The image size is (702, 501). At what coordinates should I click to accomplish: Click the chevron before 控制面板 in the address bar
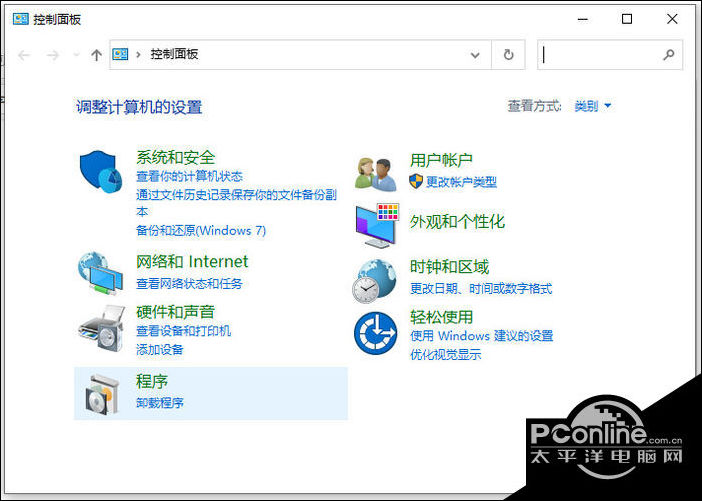[138, 55]
